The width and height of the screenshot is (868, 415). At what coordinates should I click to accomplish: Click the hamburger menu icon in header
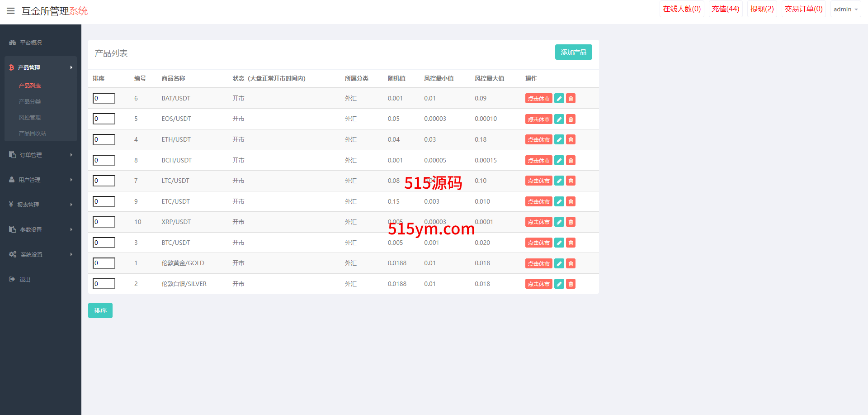[11, 11]
